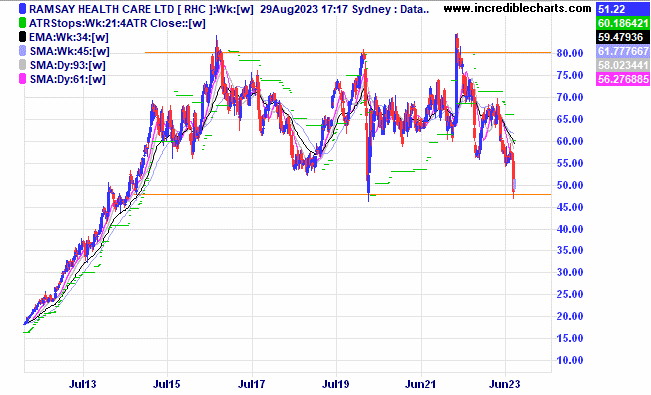Click the 60.186421 green value box
Image resolution: width=651 pixels, height=395 pixels.
click(623, 23)
